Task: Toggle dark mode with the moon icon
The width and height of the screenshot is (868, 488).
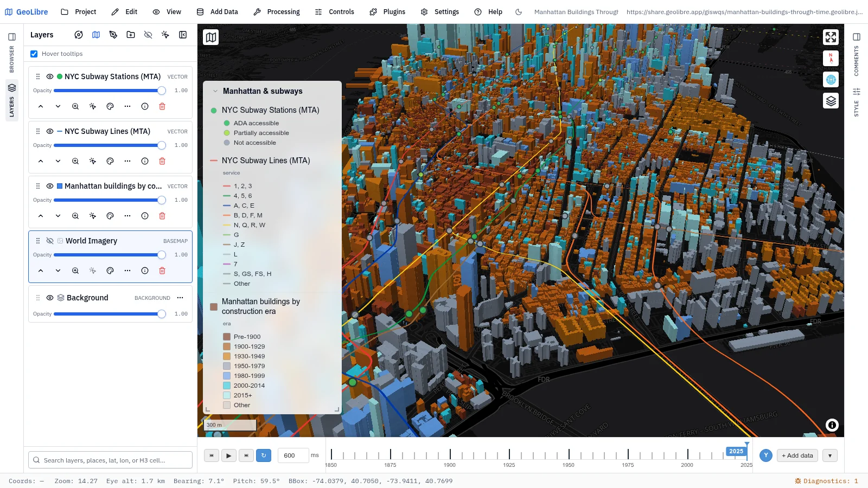Action: [x=519, y=12]
